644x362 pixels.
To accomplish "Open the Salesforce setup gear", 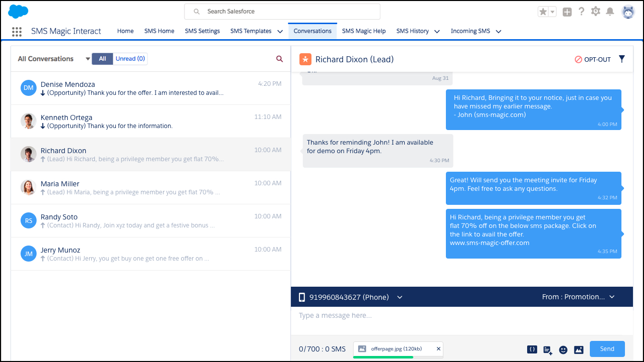I will 595,12.
